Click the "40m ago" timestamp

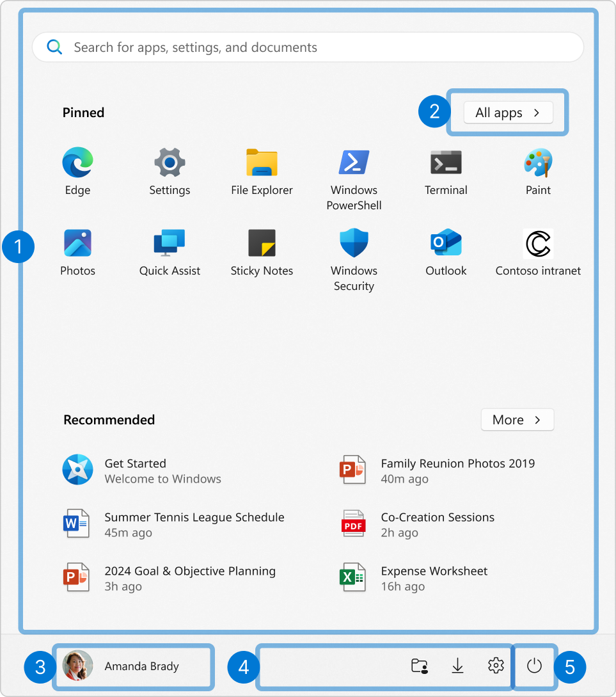pos(405,479)
